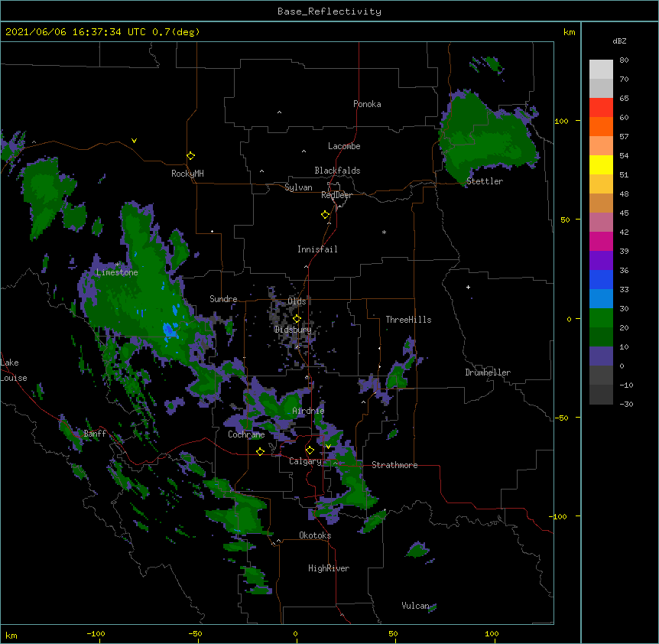The width and height of the screenshot is (659, 644).
Task: Click the Banff town label
Action: tap(95, 434)
